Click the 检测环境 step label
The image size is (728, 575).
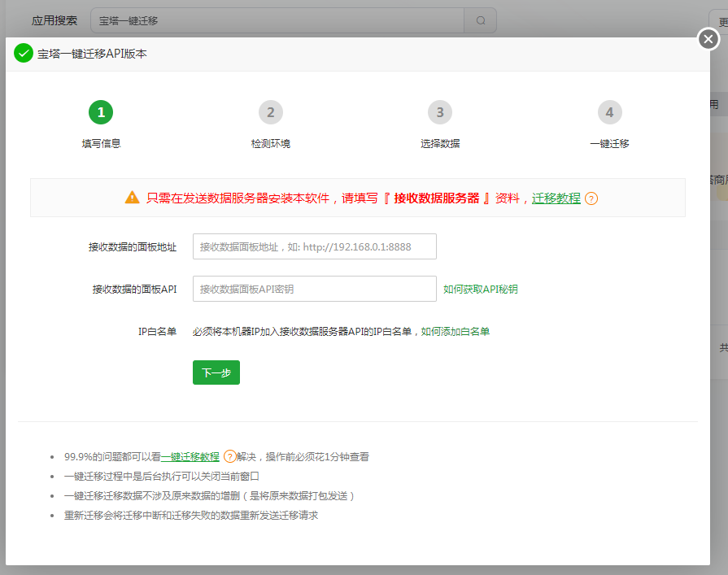[x=270, y=144]
